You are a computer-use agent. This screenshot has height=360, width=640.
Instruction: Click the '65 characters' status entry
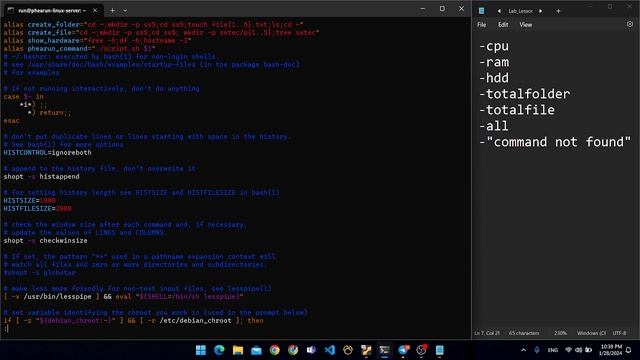click(x=524, y=333)
